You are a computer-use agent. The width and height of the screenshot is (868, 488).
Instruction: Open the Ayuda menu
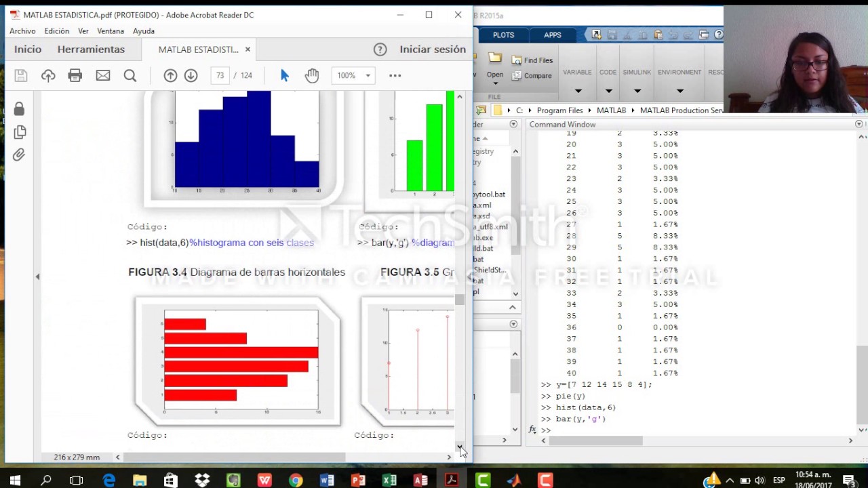[144, 31]
